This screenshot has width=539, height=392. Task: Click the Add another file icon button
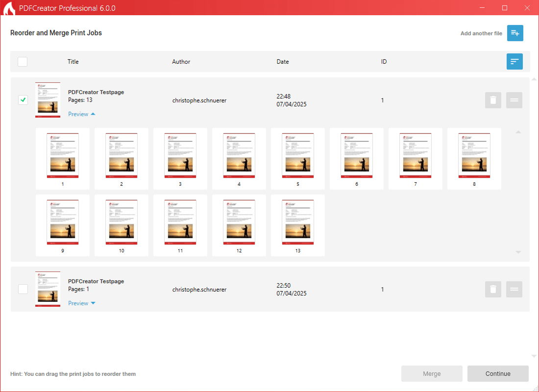click(515, 33)
